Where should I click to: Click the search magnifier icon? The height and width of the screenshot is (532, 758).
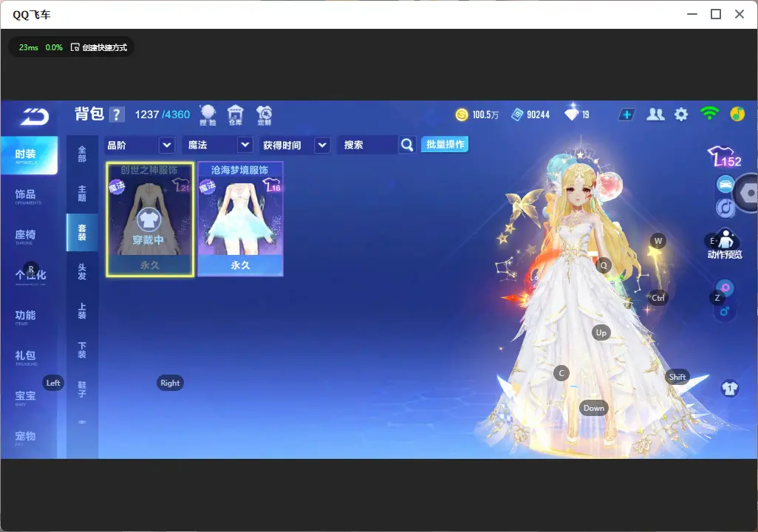407,145
